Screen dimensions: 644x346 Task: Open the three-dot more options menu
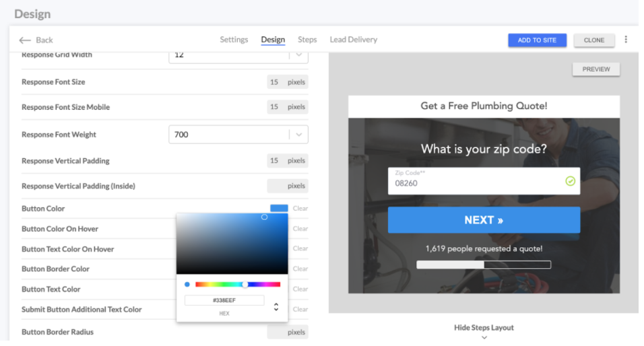click(x=626, y=40)
